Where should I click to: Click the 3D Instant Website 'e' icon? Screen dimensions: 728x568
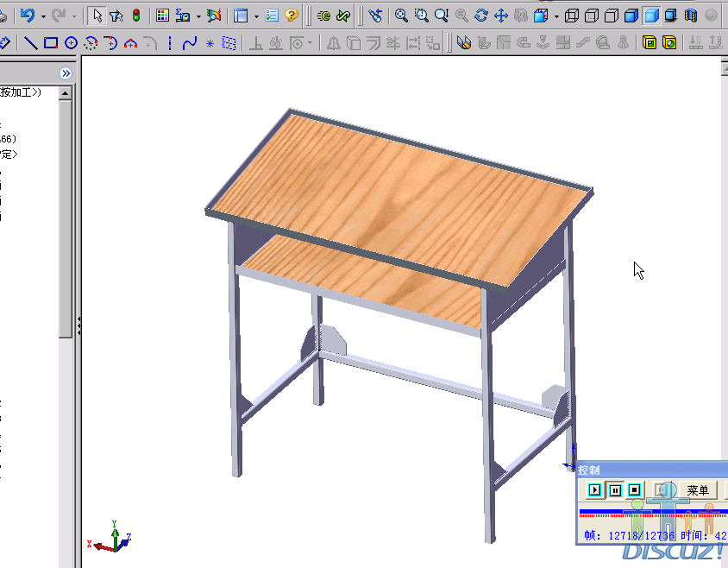coord(323,16)
